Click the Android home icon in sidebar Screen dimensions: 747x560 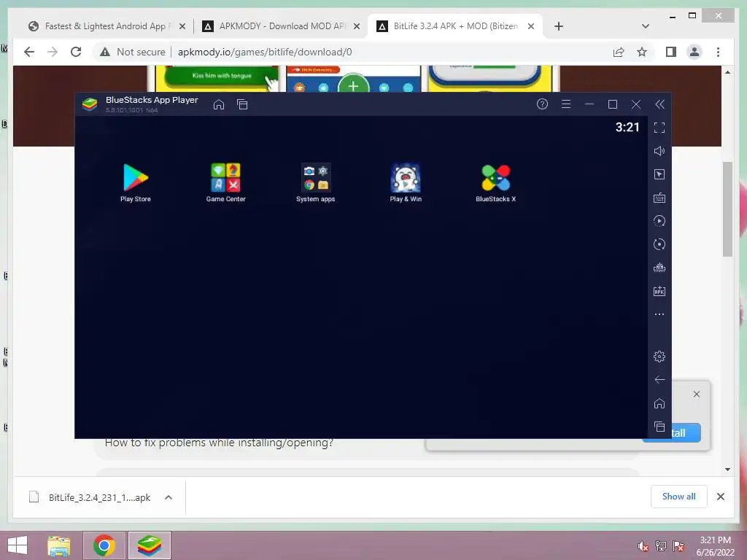click(659, 403)
